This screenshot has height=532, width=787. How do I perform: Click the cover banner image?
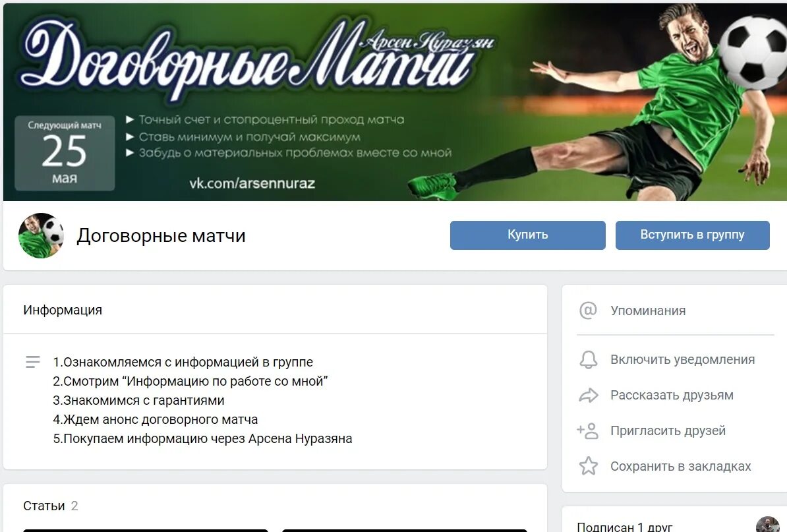(x=395, y=102)
